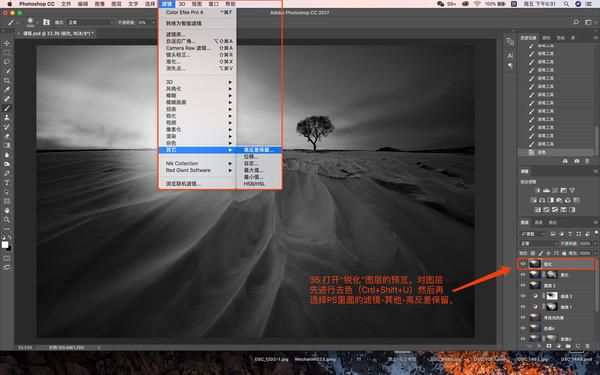Click create new group folder icon

(x=568, y=346)
